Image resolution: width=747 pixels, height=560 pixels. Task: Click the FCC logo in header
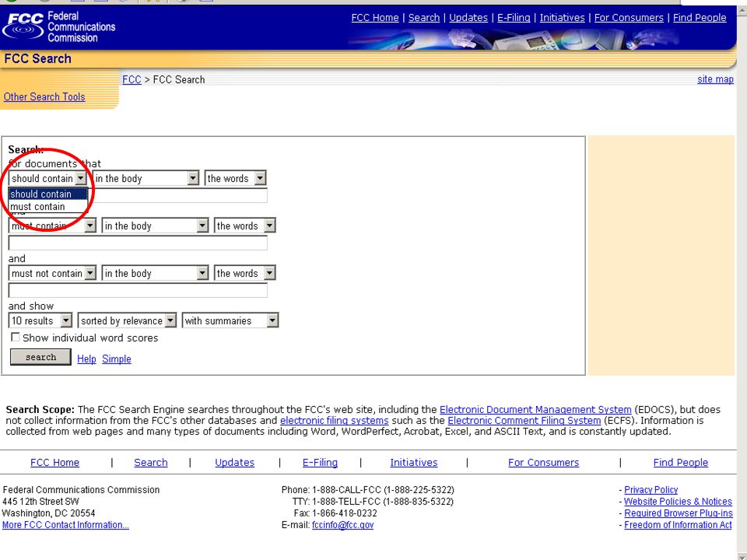59,26
